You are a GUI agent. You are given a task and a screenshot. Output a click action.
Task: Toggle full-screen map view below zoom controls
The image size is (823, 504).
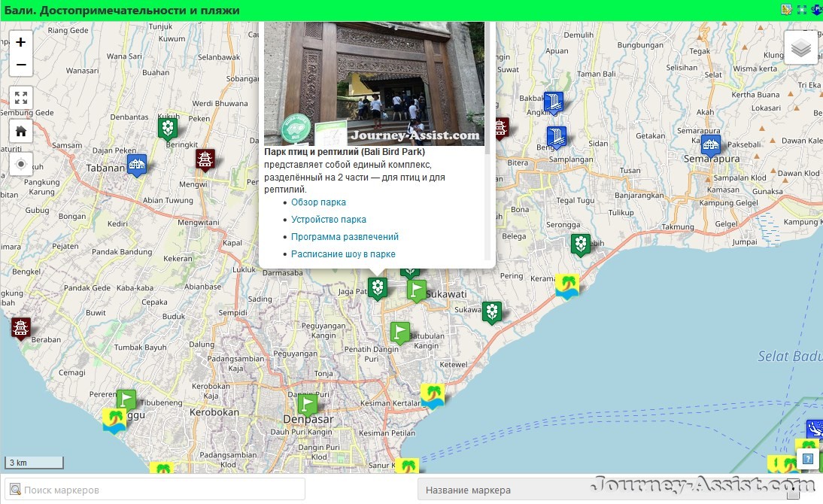click(x=21, y=98)
